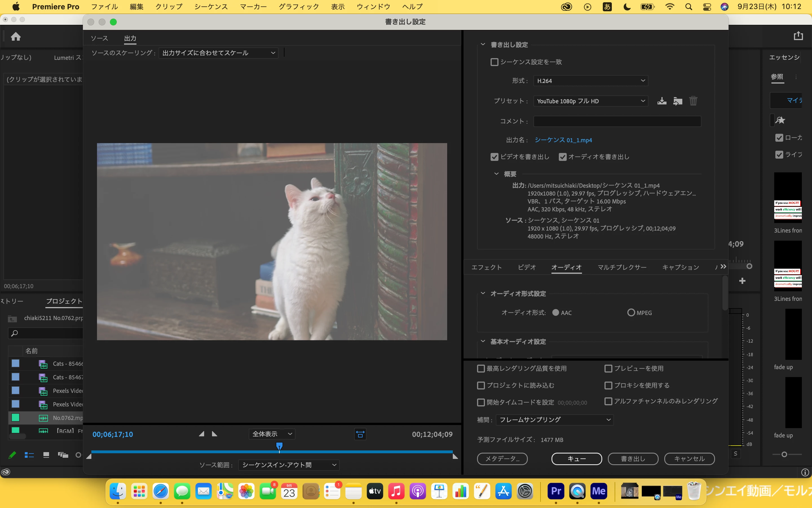Click the output name link
This screenshot has height=508, width=812.
point(563,140)
